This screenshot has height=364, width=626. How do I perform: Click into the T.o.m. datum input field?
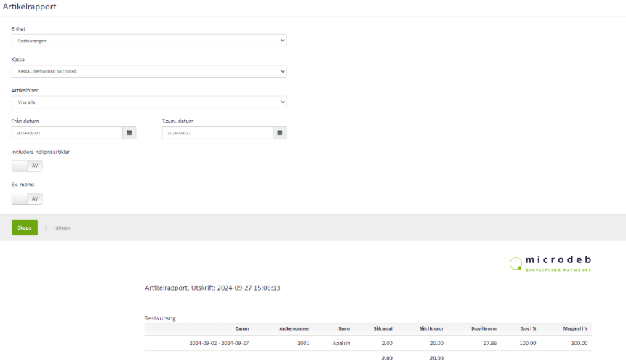(x=217, y=133)
